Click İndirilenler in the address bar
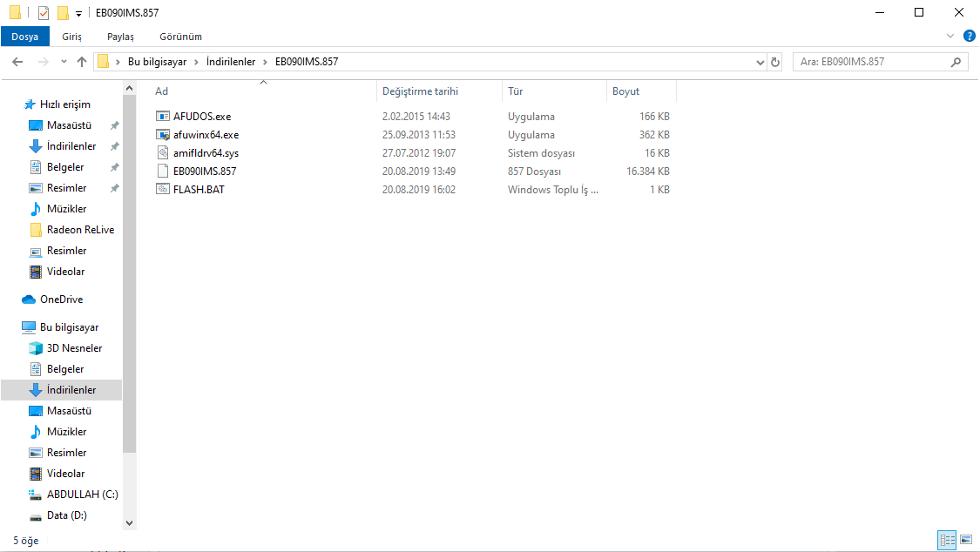The width and height of the screenshot is (980, 552). pos(231,61)
